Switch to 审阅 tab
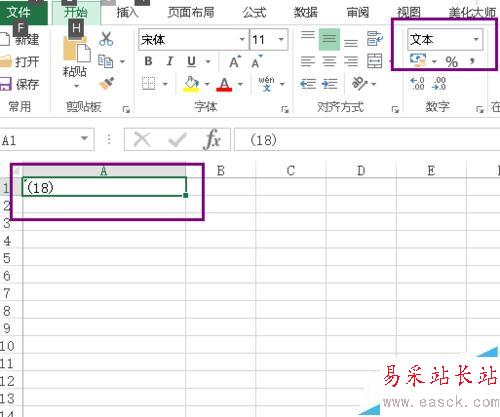This screenshot has width=500, height=417. point(358,13)
